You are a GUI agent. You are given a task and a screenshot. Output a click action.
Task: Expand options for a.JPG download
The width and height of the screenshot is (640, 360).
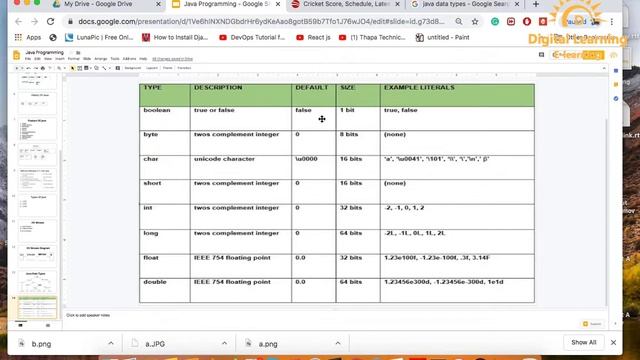(224, 343)
